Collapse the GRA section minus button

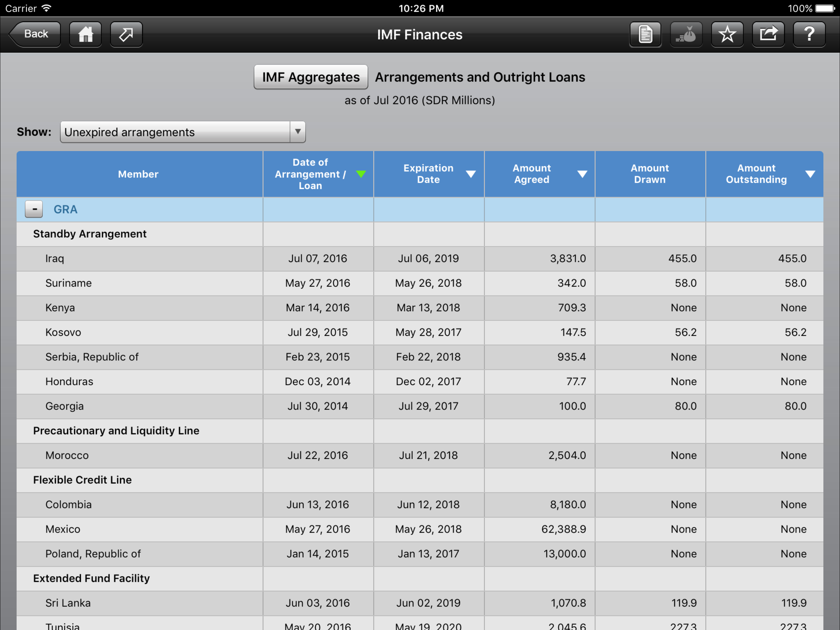34,209
